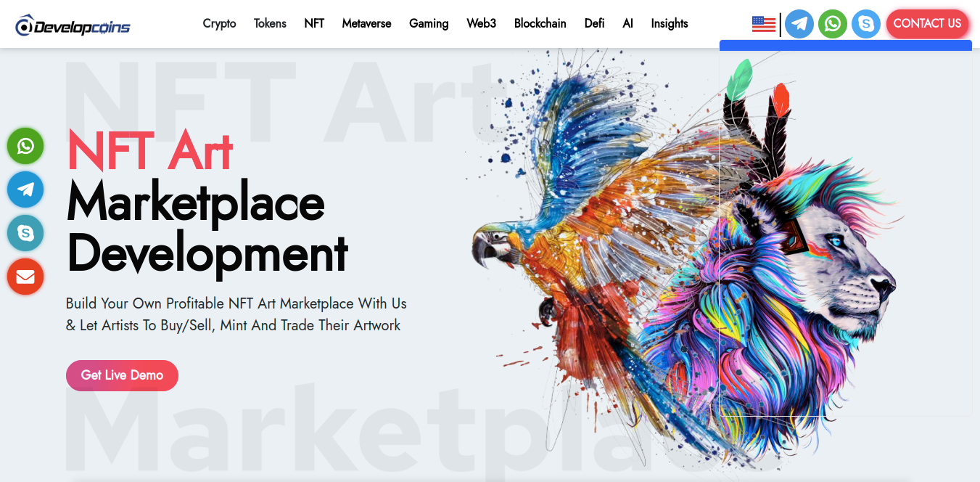The width and height of the screenshot is (980, 482).
Task: Open the Blockchain menu
Action: point(540,23)
